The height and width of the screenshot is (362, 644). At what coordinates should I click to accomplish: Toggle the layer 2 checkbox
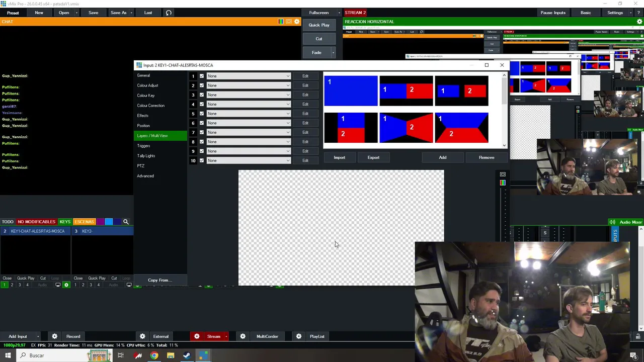point(202,85)
